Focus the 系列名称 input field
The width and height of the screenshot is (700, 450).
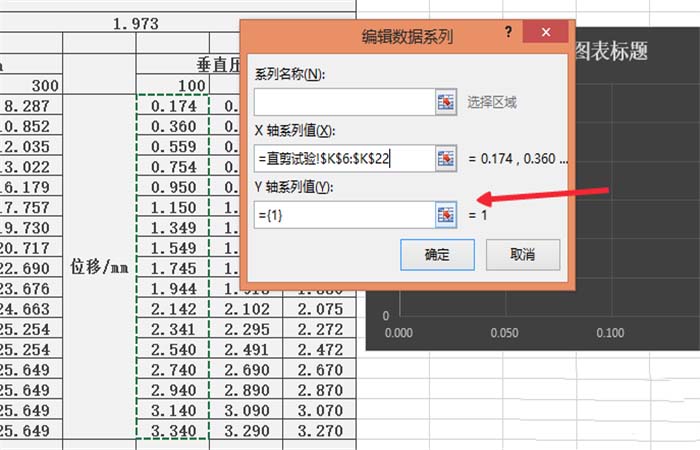[x=344, y=102]
